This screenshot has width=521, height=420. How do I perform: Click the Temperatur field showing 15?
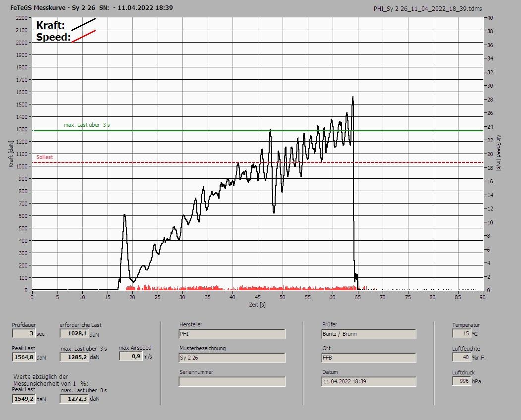(x=461, y=334)
